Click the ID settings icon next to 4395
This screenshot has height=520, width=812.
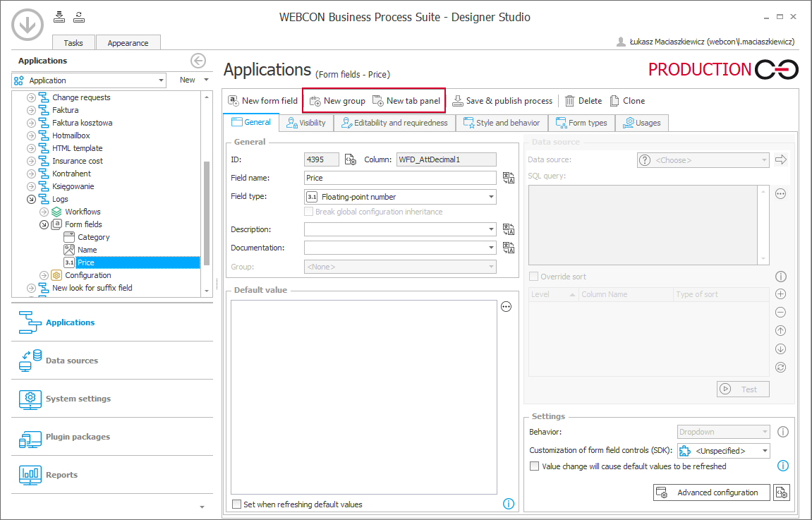(x=351, y=159)
